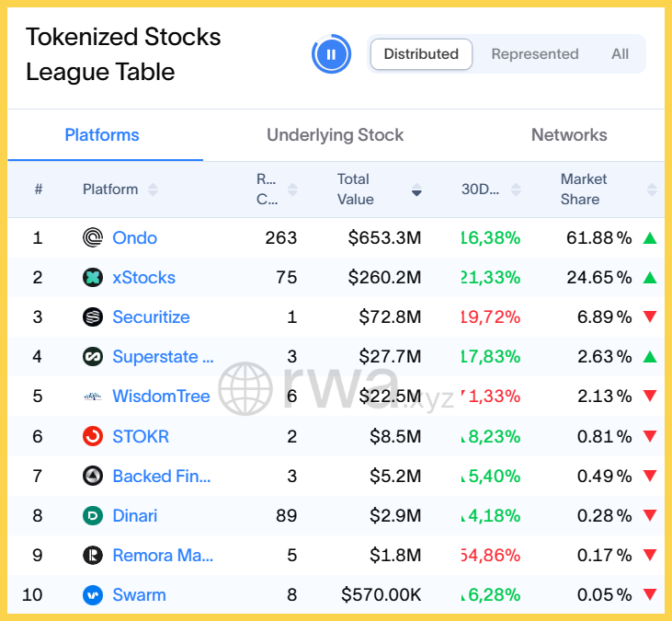
Task: Open the WisdomTree platform link
Action: [x=161, y=397]
